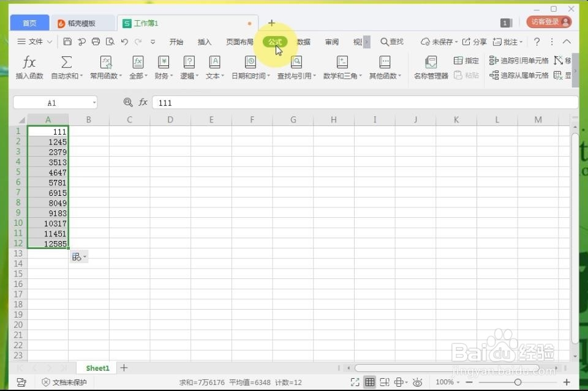Switch to page break preview mode
Screen dimensions: 588x391
pyautogui.click(x=386, y=382)
